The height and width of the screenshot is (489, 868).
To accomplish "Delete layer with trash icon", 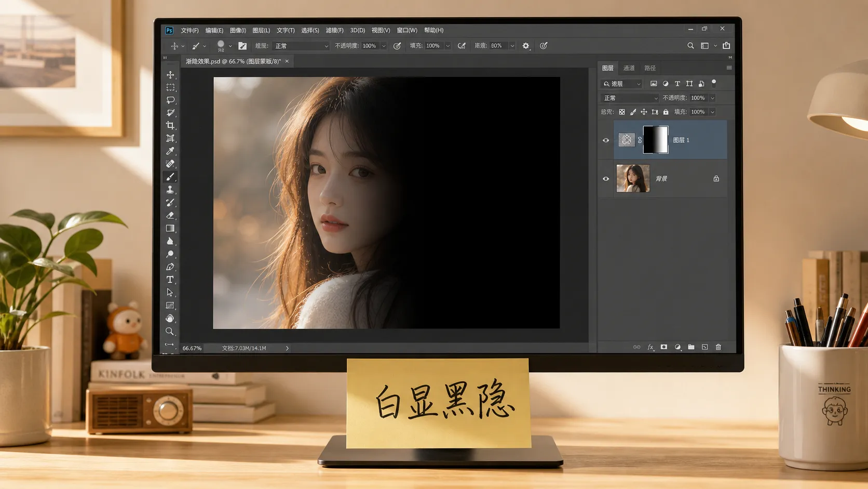I will (x=718, y=347).
